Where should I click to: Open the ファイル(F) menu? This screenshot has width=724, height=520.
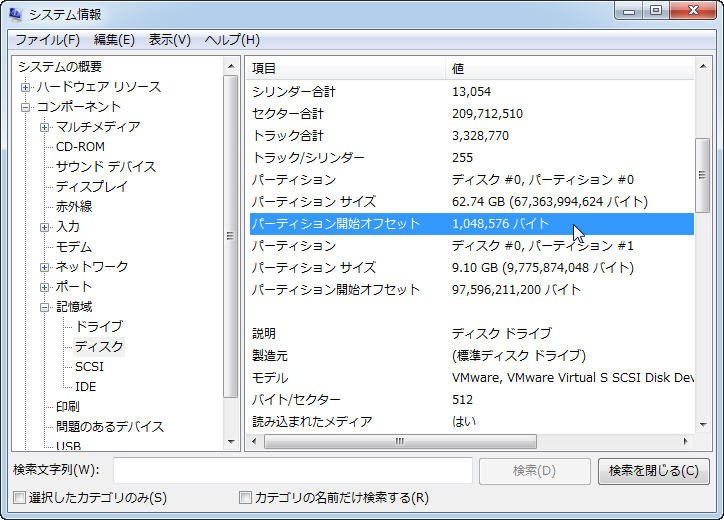click(48, 40)
